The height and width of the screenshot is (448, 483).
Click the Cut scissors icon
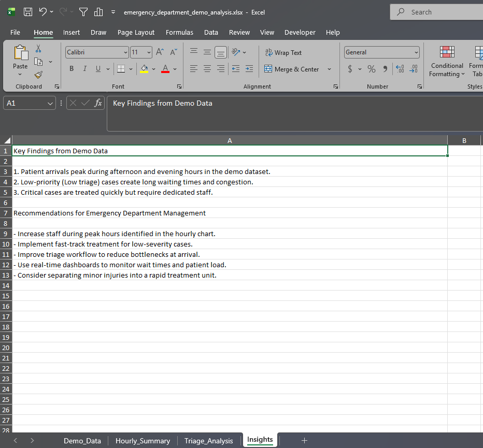click(x=38, y=49)
